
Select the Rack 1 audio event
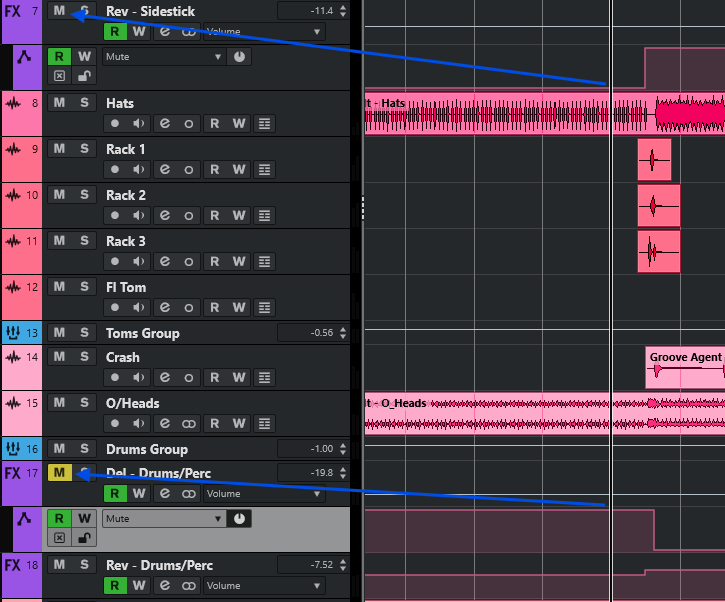point(654,160)
